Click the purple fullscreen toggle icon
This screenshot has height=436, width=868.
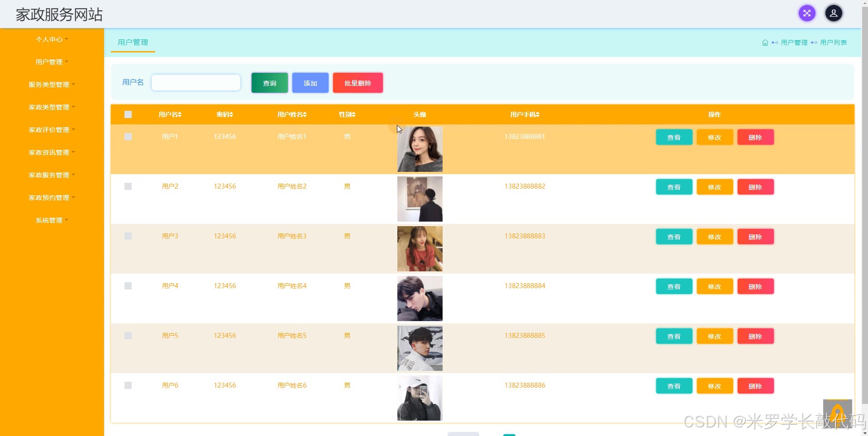coord(806,13)
